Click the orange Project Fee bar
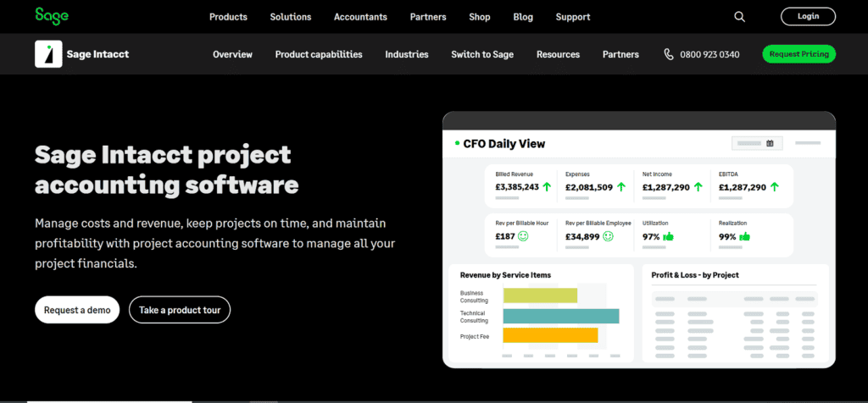 [550, 335]
